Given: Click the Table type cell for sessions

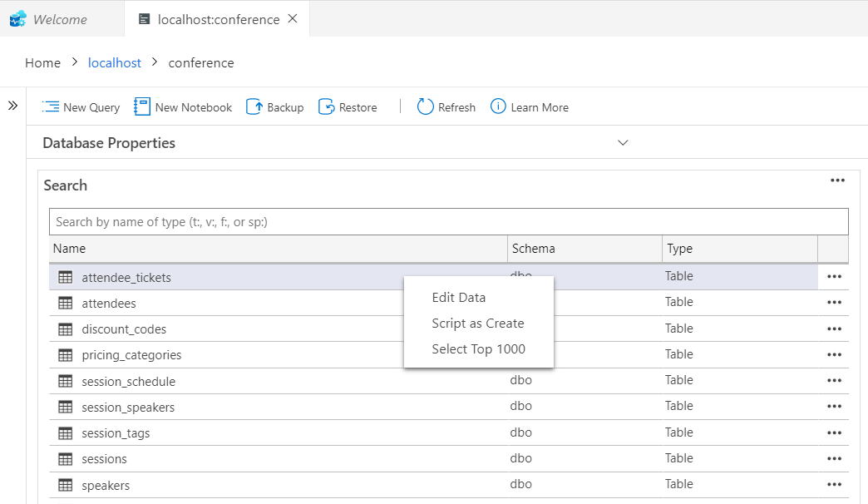Looking at the screenshot, I should (679, 458).
